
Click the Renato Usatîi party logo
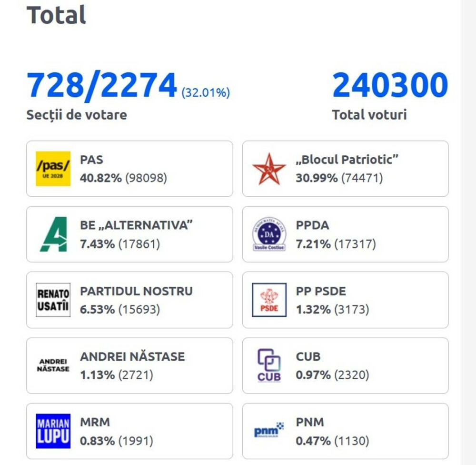coord(53,300)
